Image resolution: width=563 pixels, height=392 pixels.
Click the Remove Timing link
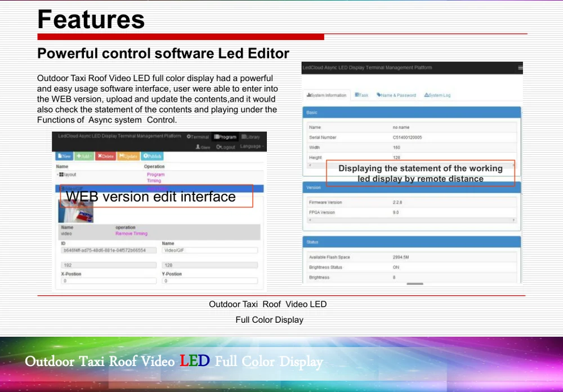[x=131, y=233]
